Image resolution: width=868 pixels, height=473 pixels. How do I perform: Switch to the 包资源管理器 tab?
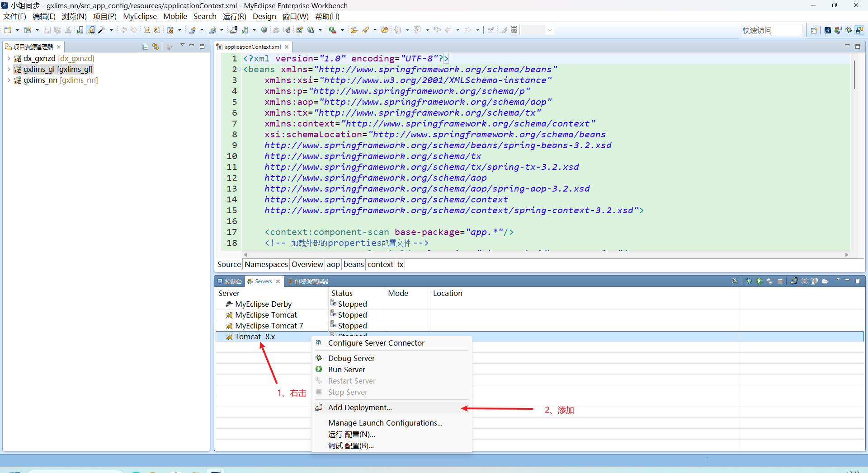(x=308, y=281)
